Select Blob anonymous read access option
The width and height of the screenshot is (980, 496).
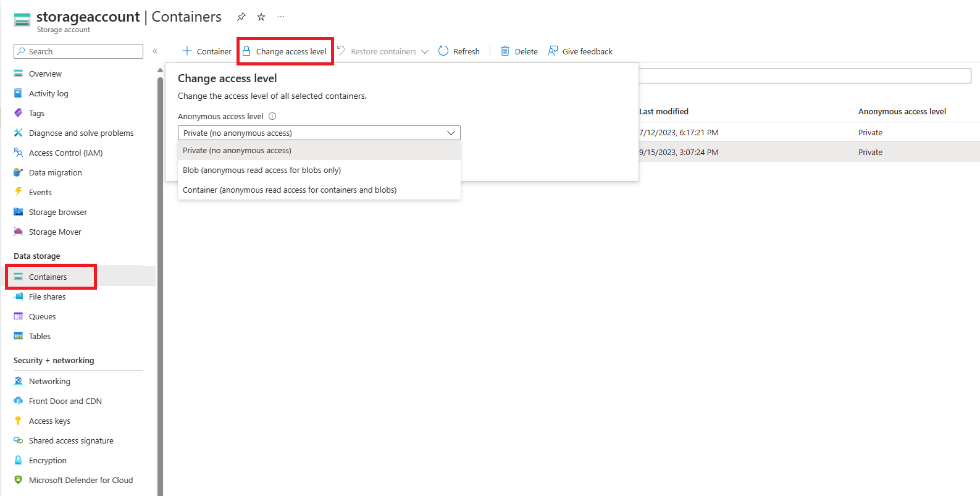pyautogui.click(x=319, y=170)
